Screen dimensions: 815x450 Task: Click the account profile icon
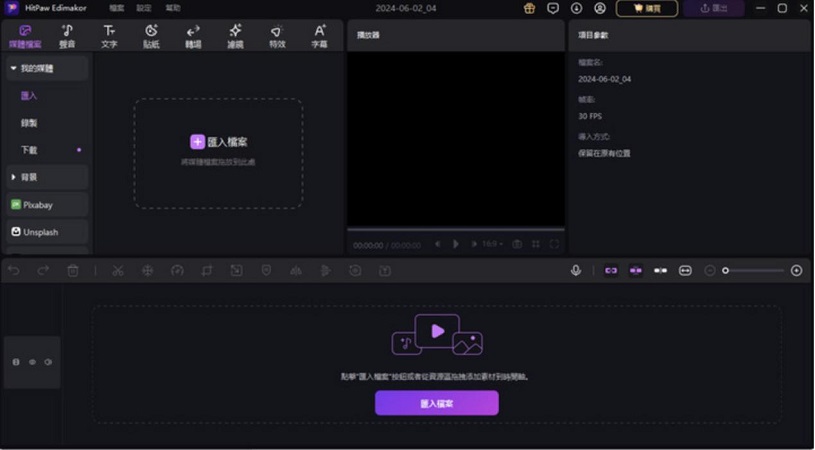599,8
